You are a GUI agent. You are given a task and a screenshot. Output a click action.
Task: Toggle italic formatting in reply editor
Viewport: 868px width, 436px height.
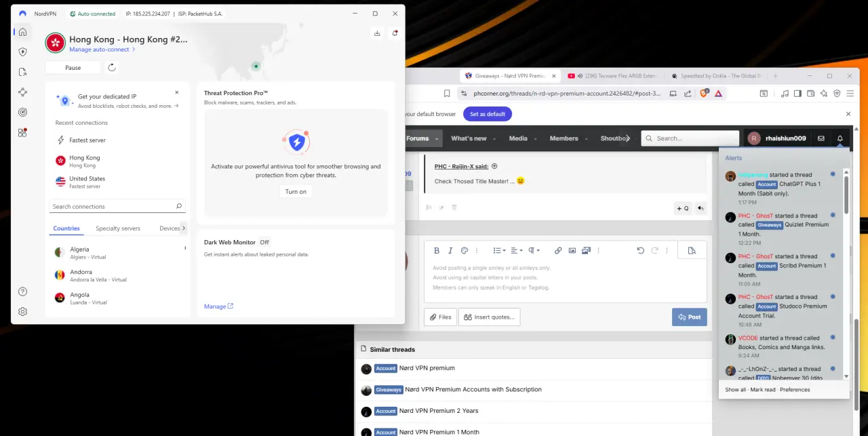click(x=450, y=250)
